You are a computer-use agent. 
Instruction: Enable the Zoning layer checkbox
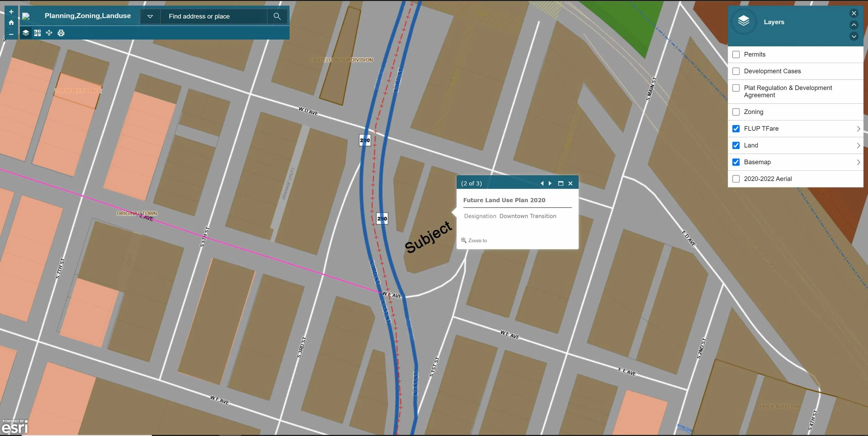(736, 112)
